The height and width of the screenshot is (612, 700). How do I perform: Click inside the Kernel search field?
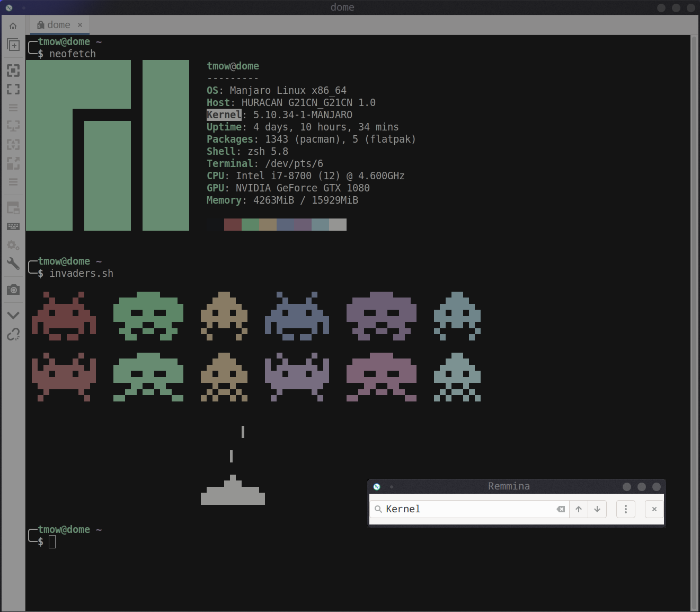[x=466, y=509]
